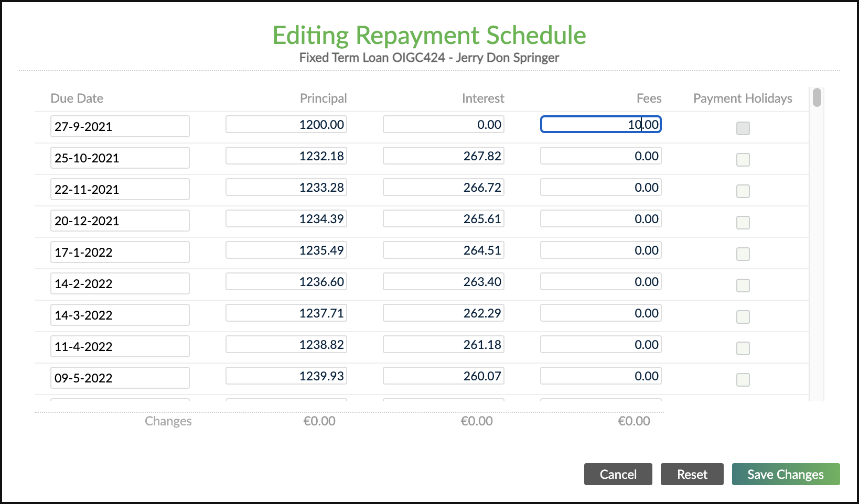
Task: Enable the Payment Holiday checkbox for 27-9-2021
Action: coord(743,128)
